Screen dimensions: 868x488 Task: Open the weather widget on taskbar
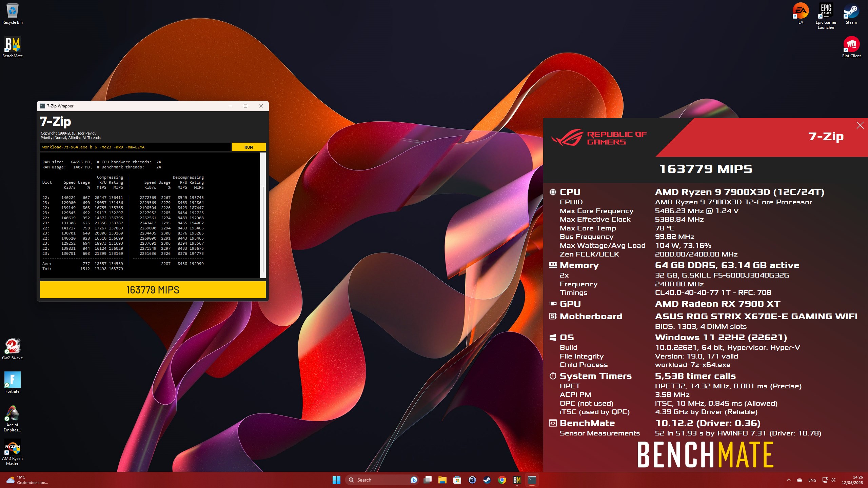tap(27, 480)
